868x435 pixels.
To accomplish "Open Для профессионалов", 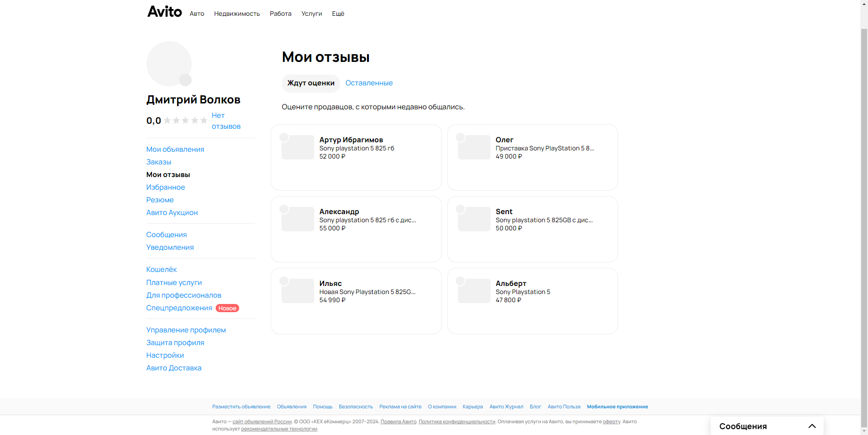I will click(184, 295).
